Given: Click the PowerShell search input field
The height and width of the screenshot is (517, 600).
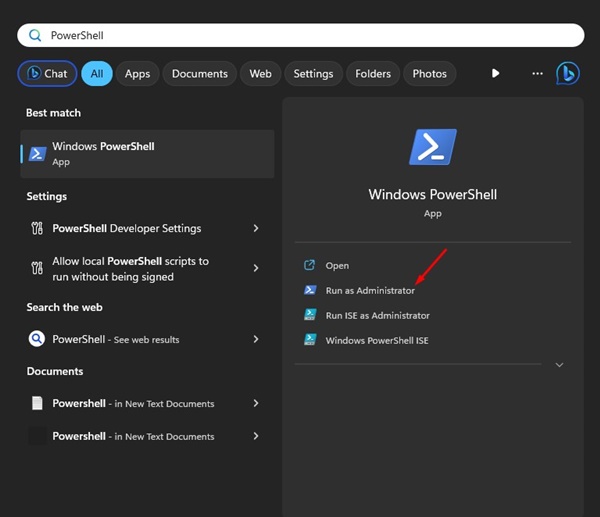Looking at the screenshot, I should 300,35.
